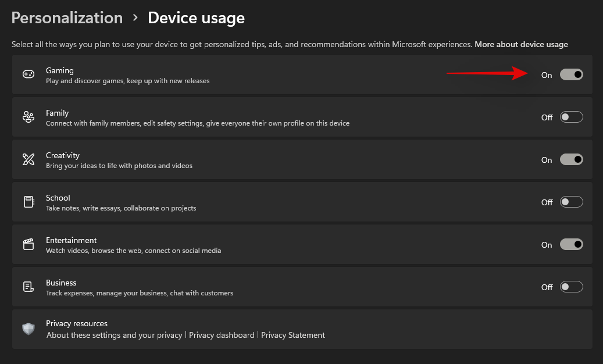This screenshot has width=603, height=364.
Task: Click the Gaming controller icon
Action: (28, 74)
